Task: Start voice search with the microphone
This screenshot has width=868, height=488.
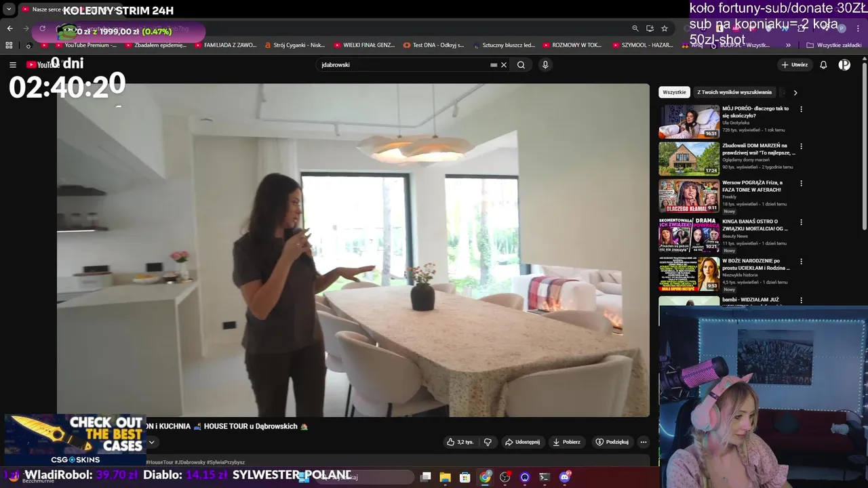Action: [545, 64]
